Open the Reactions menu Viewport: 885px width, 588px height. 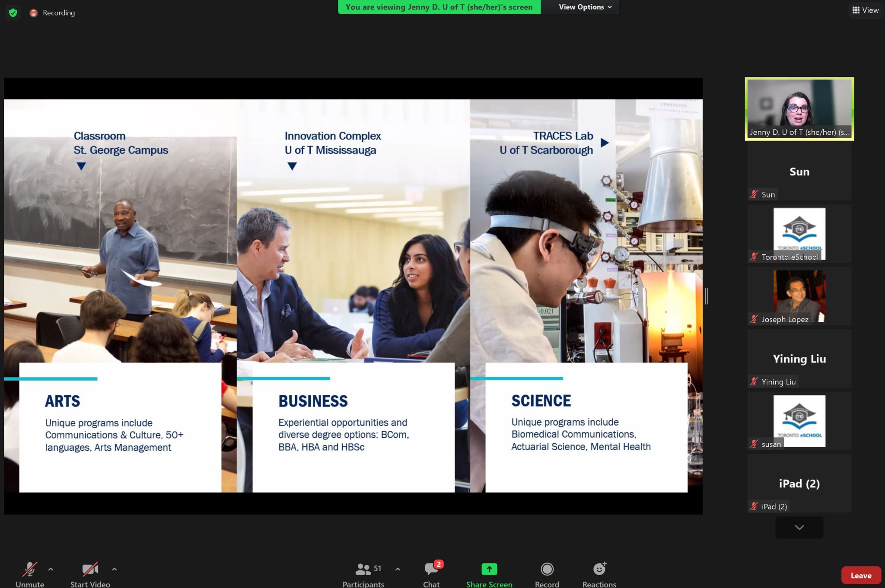pos(599,575)
